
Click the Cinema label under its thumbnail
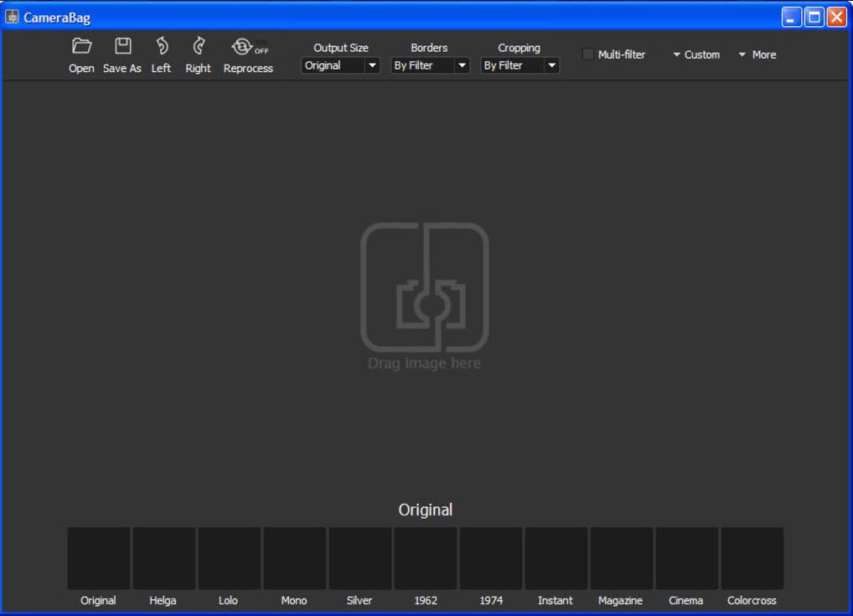pos(685,600)
